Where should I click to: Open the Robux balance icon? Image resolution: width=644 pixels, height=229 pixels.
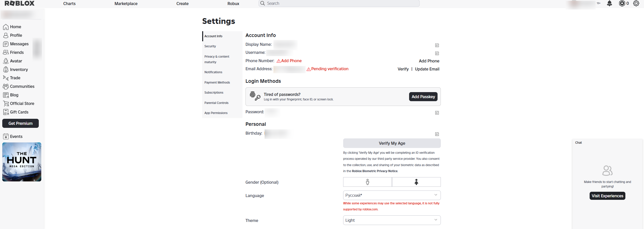pos(622,3)
